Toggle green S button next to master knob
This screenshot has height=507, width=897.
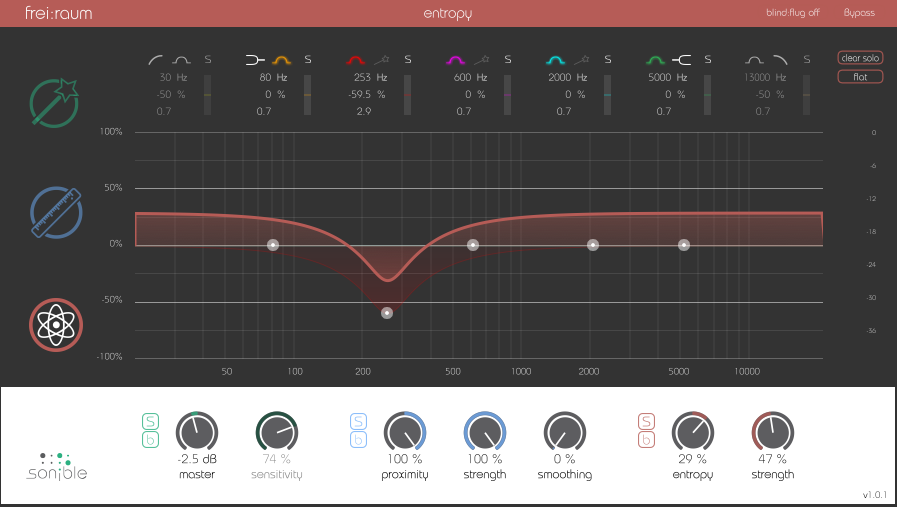150,422
